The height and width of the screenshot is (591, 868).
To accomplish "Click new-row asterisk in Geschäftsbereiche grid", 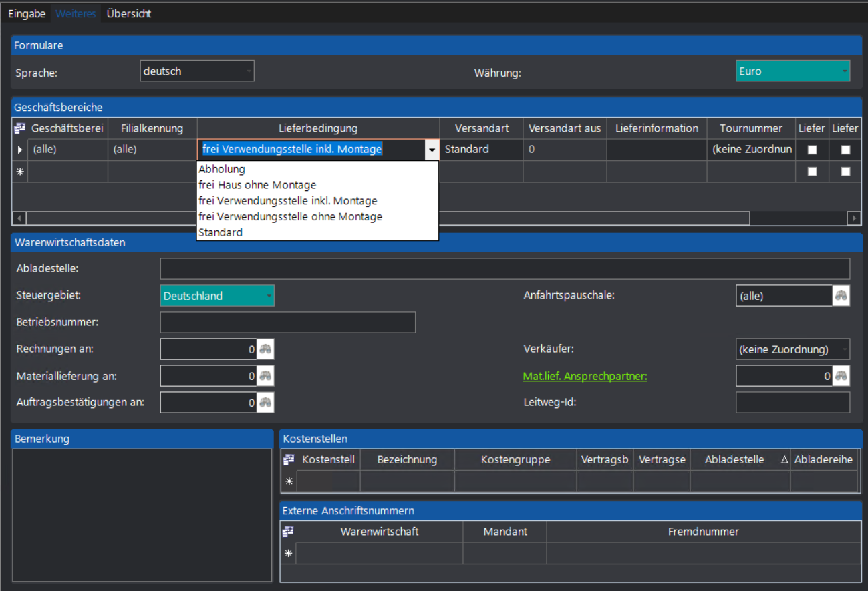I will click(x=19, y=171).
